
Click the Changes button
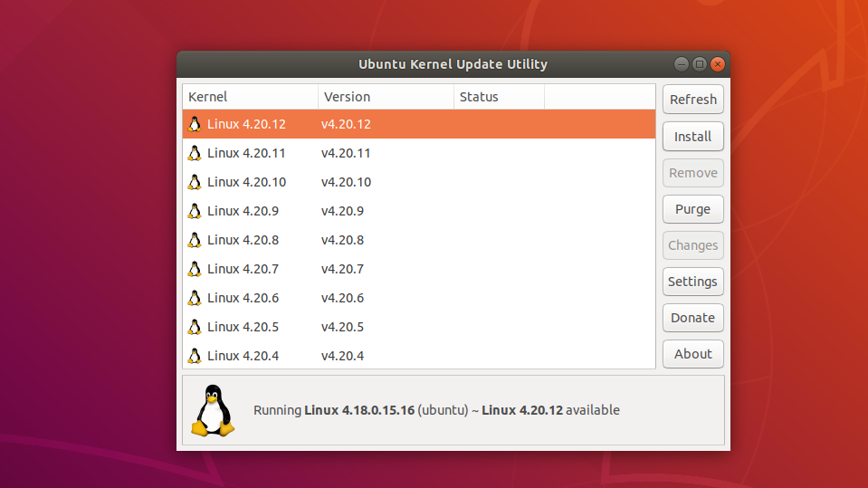click(693, 244)
